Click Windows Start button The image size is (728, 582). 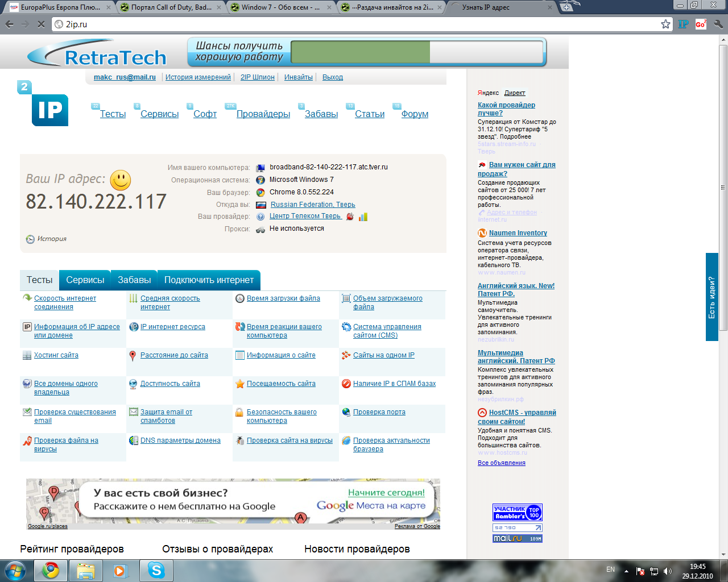(x=15, y=570)
